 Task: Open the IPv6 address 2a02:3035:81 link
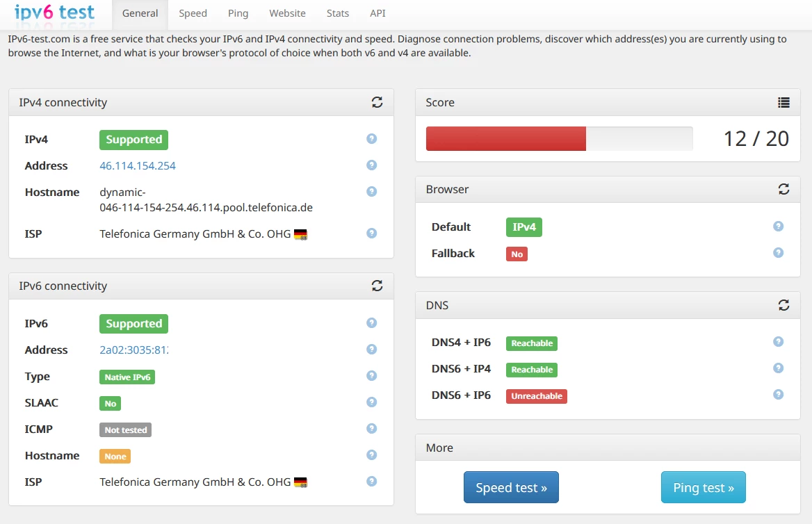134,350
